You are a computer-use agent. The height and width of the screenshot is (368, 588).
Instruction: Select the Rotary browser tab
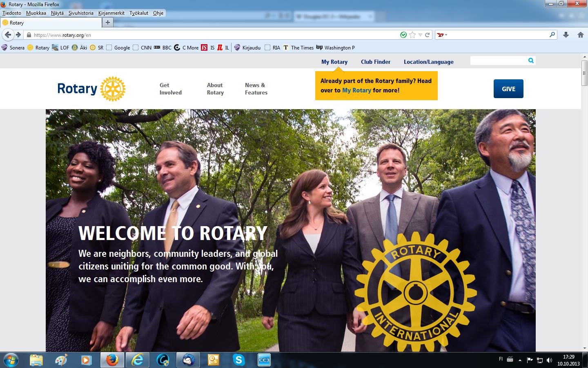point(51,22)
